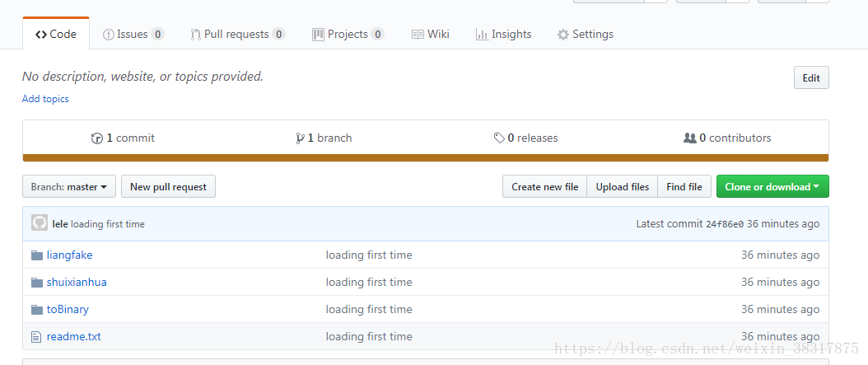Open readme.txt row commit message
The image size is (868, 365).
point(369,336)
